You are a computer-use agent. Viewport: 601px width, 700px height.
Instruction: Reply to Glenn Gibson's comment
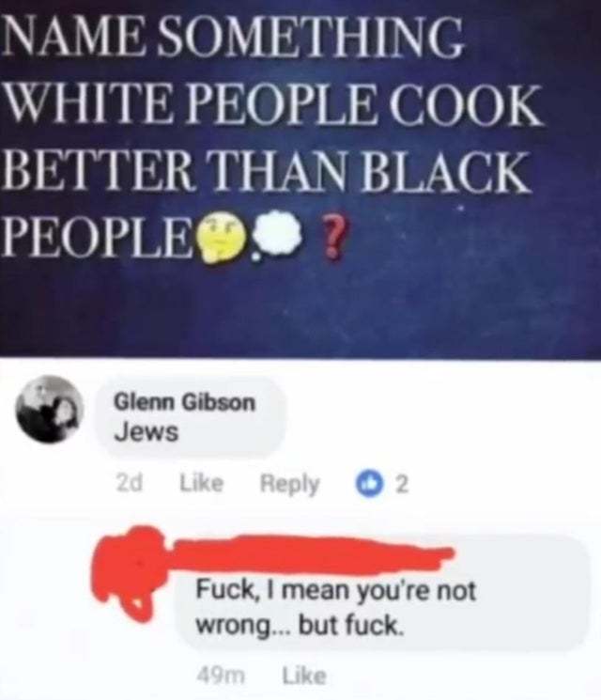pos(290,484)
